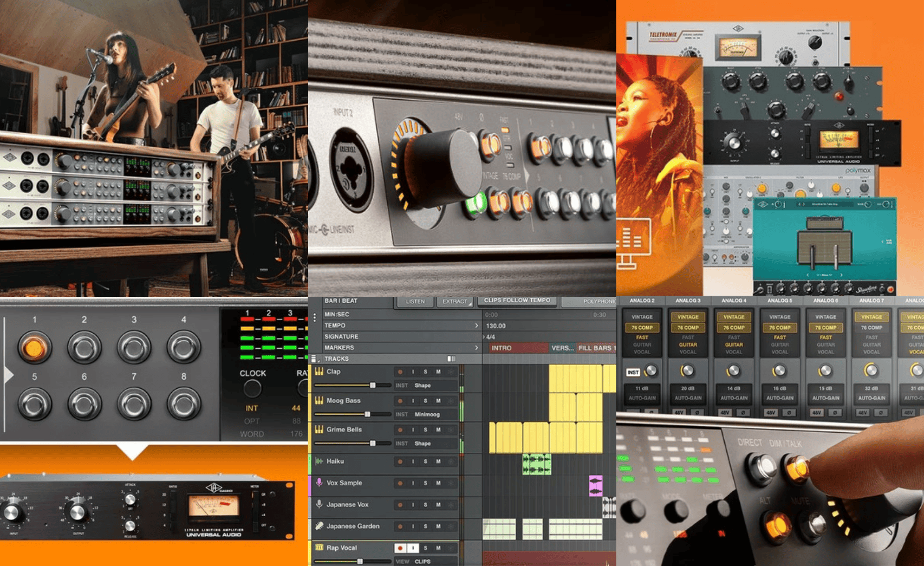This screenshot has width=924, height=566.
Task: Click the three-dot options icon beside MIN:SEC
Action: tap(315, 318)
